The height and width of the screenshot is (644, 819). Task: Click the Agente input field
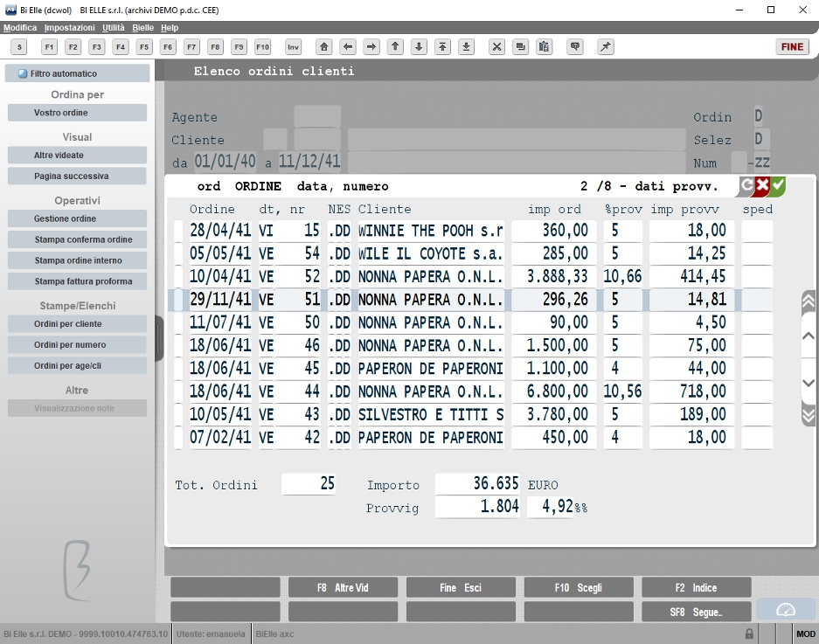[x=317, y=116]
